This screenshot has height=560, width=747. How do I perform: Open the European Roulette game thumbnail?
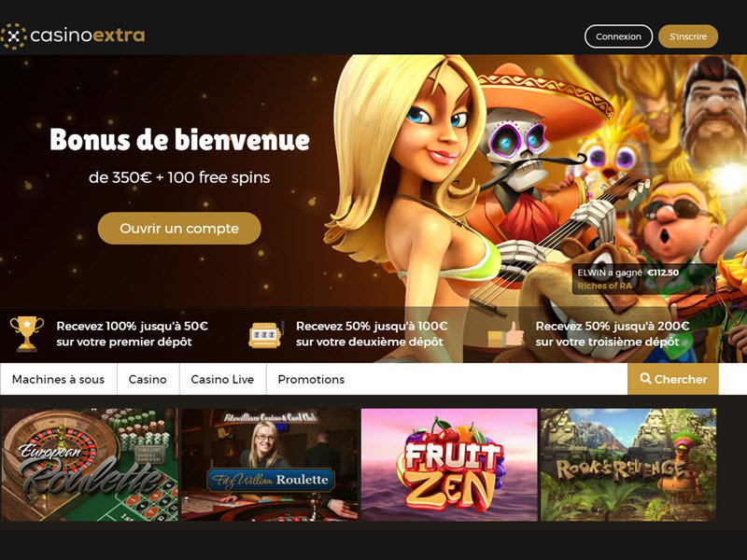click(x=90, y=464)
